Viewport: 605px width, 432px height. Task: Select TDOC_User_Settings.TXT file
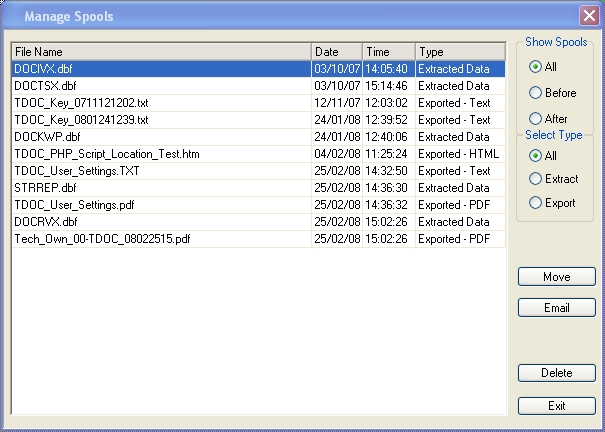coord(259,171)
